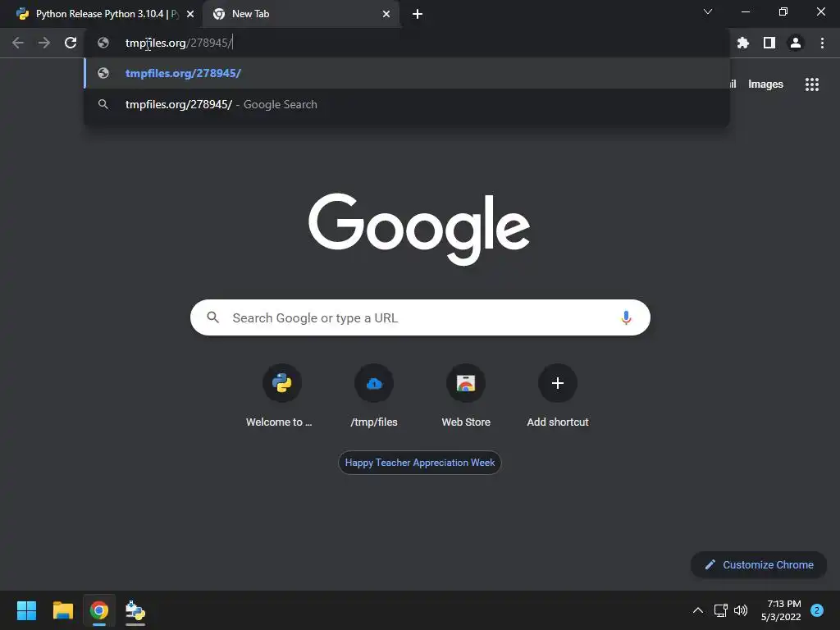Click the globe icon in the address bar

[103, 43]
